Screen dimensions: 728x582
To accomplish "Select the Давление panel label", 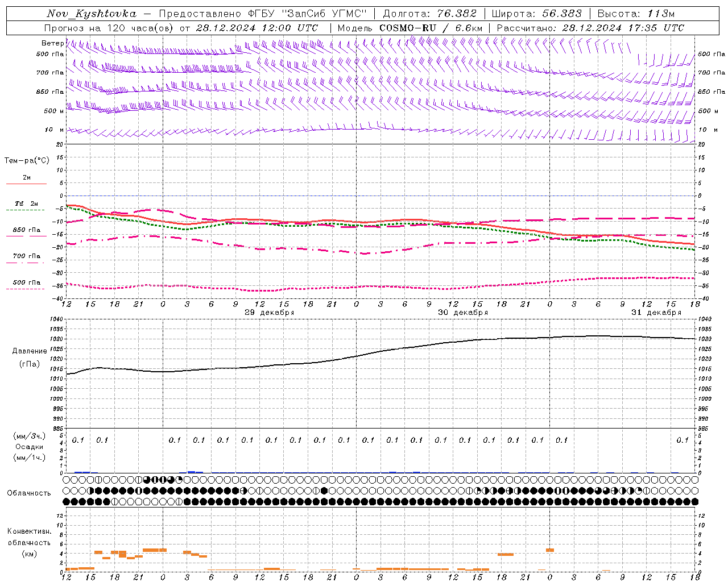I will (30, 351).
